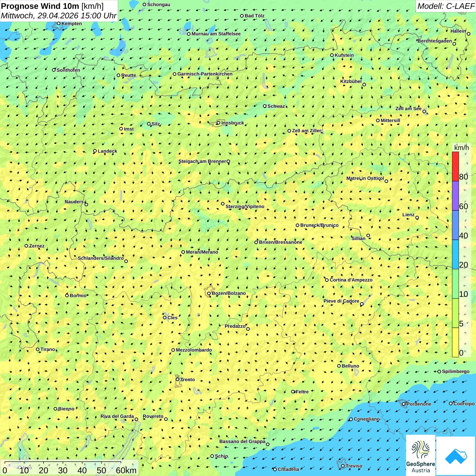Click the Bozen/Bolzano label
Viewport: 476px width, 476px height.
tap(228, 293)
